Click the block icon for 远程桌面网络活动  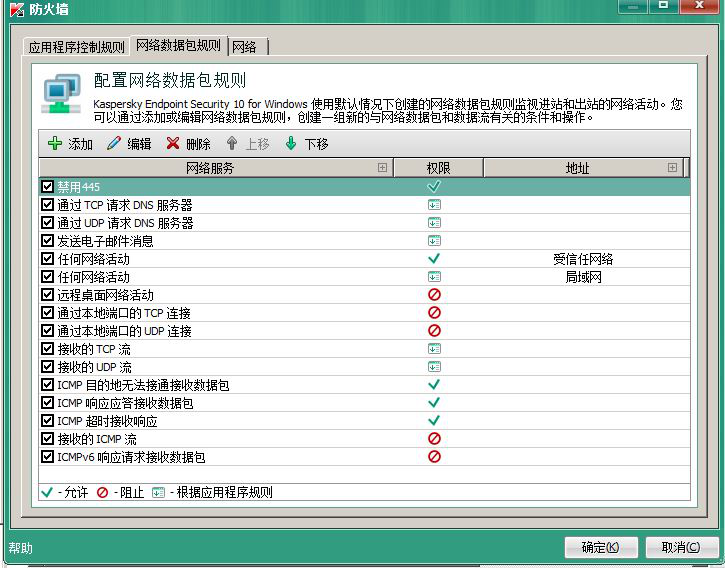pos(434,295)
